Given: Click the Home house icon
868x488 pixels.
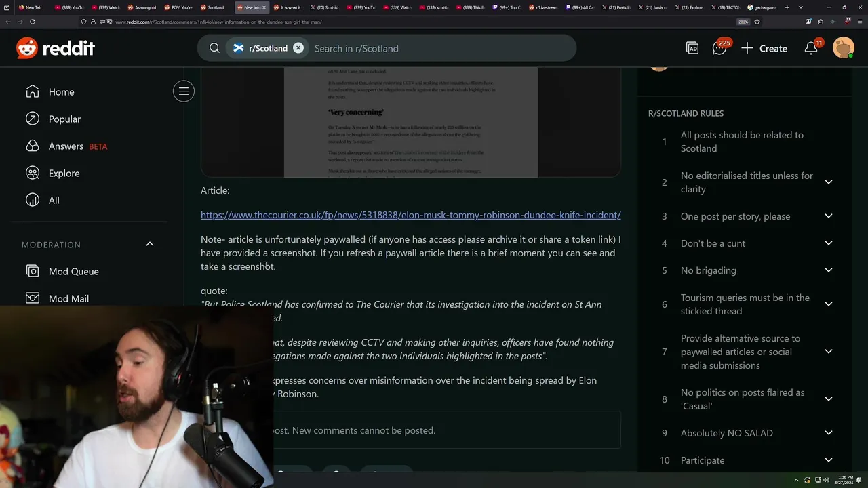Looking at the screenshot, I should pos(33,91).
